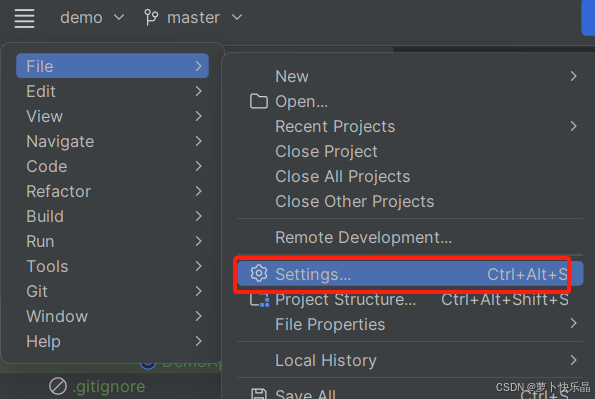Open the master branch dropdown
595x399 pixels.
coord(194,17)
